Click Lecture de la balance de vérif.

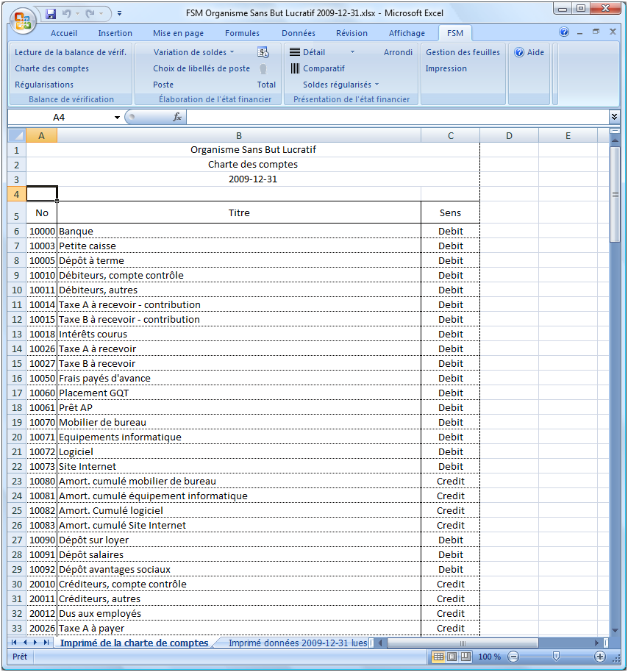pos(71,52)
